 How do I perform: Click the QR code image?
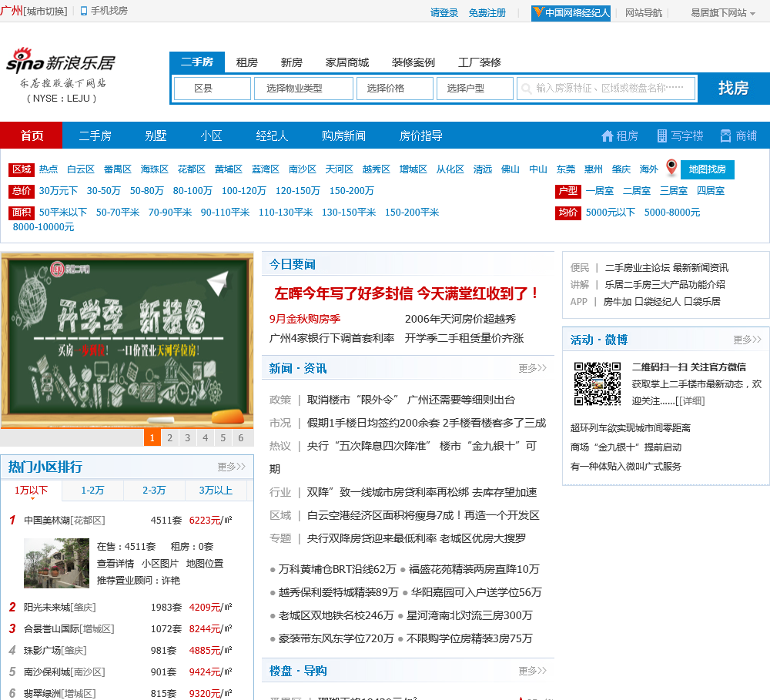(x=598, y=383)
